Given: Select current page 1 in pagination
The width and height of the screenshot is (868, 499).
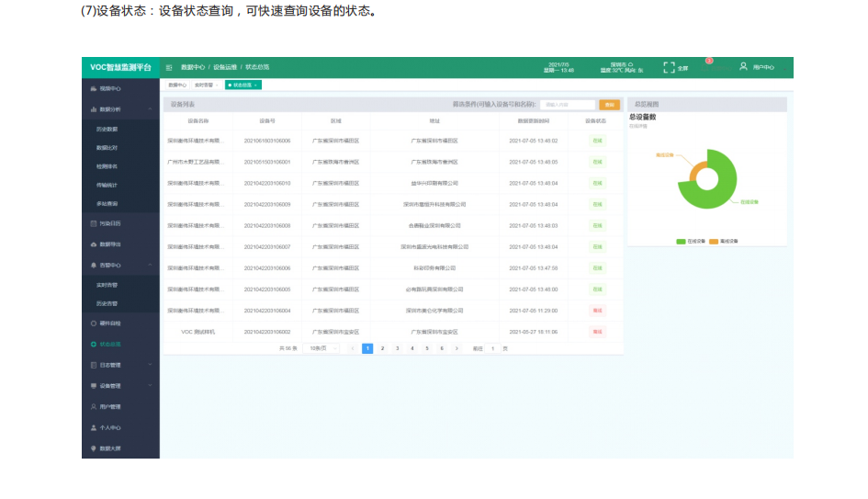Looking at the screenshot, I should coord(367,349).
